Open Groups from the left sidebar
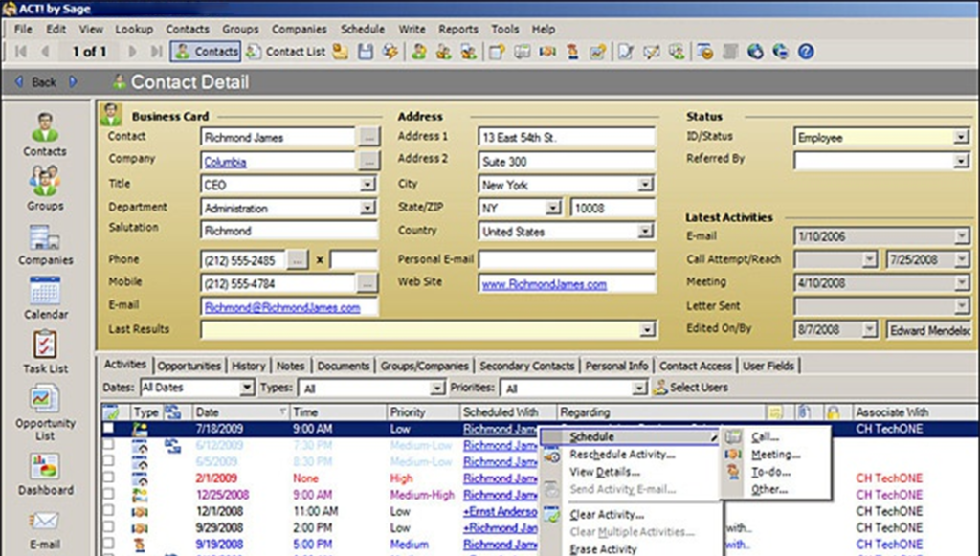Viewport: 980px width, 556px height. 45,188
